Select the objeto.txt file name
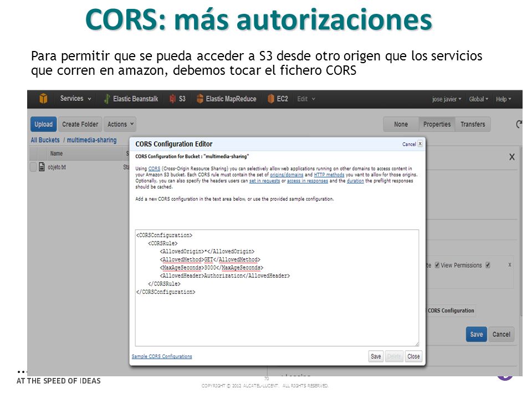532x399 pixels. click(x=57, y=167)
